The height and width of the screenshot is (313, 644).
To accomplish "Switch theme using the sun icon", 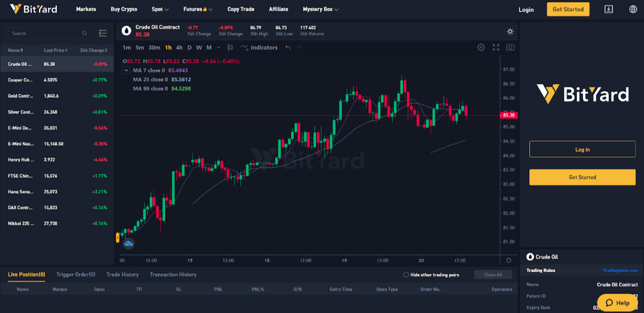I will pyautogui.click(x=510, y=31).
